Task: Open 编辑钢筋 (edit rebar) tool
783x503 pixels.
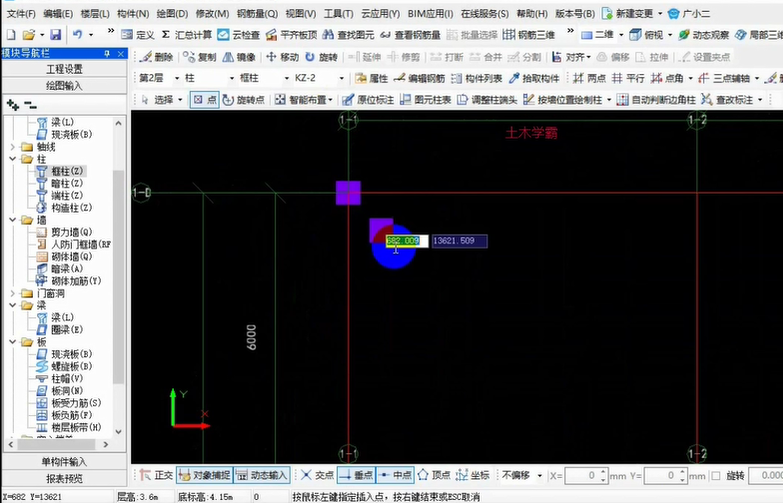Action: pyautogui.click(x=417, y=78)
